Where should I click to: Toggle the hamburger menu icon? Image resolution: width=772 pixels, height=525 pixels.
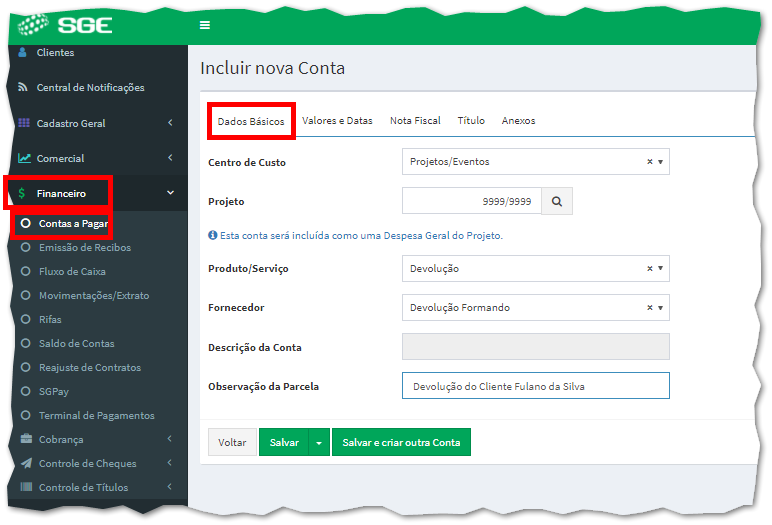pyautogui.click(x=205, y=25)
